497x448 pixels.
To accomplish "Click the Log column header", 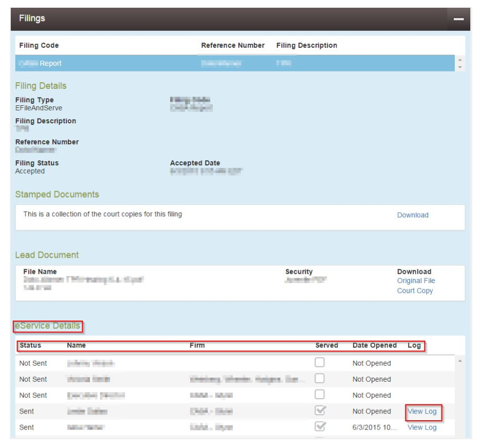I will click(x=414, y=345).
